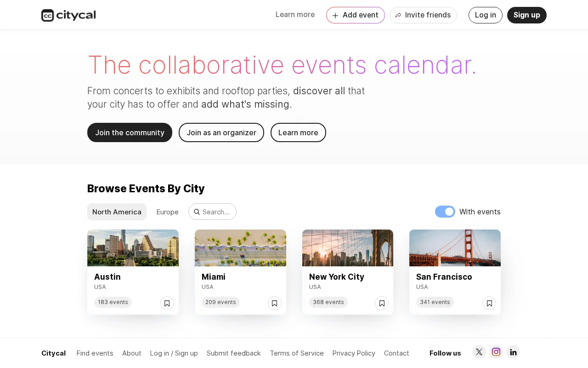Click Add event in the header

(356, 15)
